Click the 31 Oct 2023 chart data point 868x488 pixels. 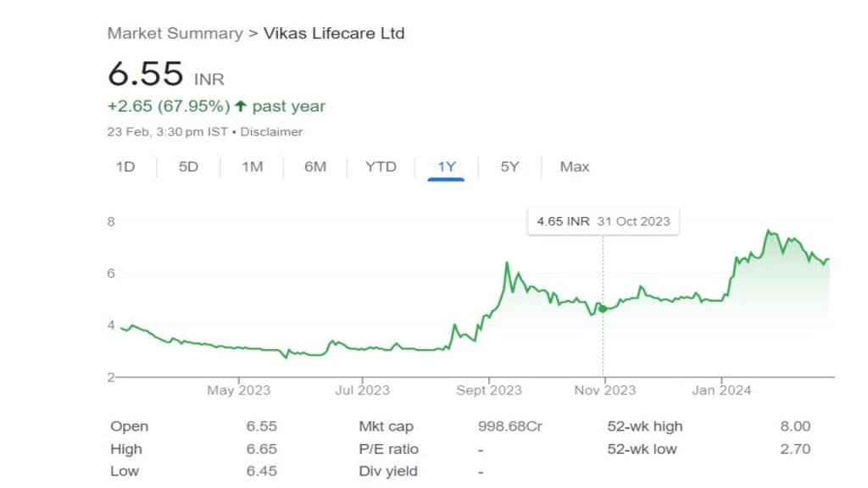(603, 309)
